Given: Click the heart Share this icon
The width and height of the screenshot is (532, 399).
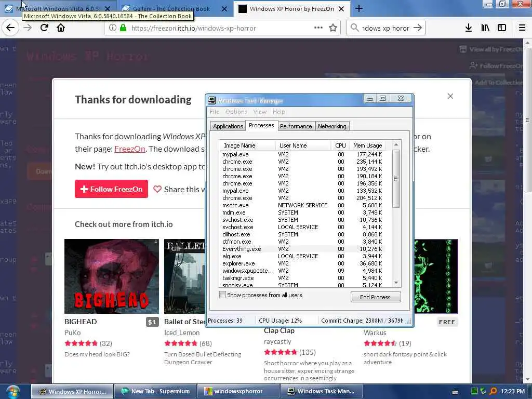Looking at the screenshot, I should 157,189.
